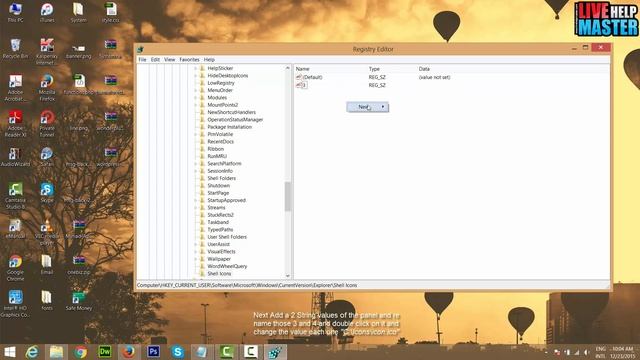Select the Shell Icons registry key
This screenshot has width=640, height=360.
pos(219,274)
